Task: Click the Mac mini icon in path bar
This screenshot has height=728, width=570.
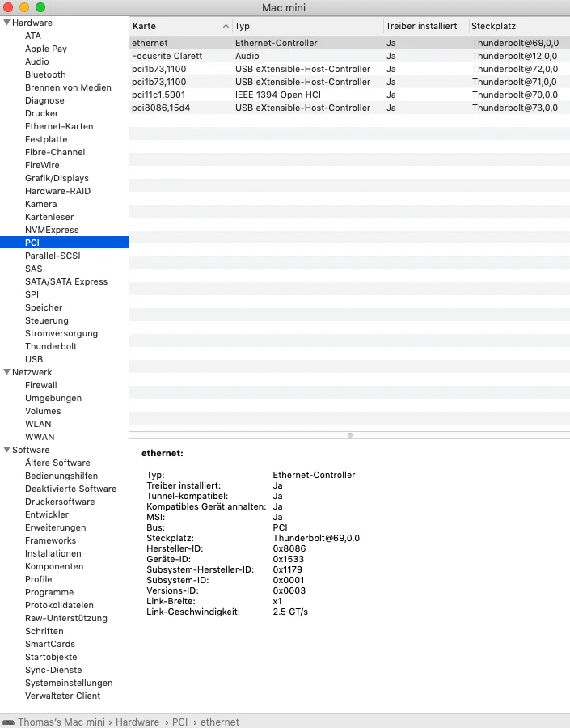Action: 8,722
